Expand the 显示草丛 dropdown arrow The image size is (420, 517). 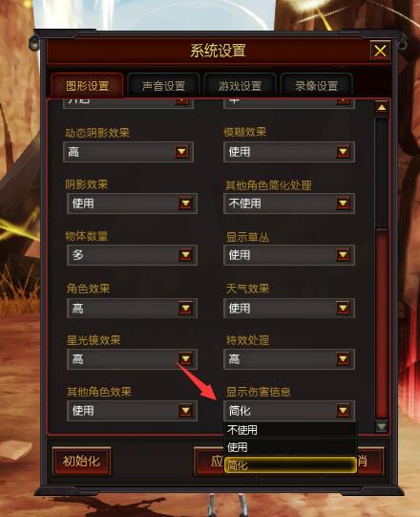coord(343,255)
